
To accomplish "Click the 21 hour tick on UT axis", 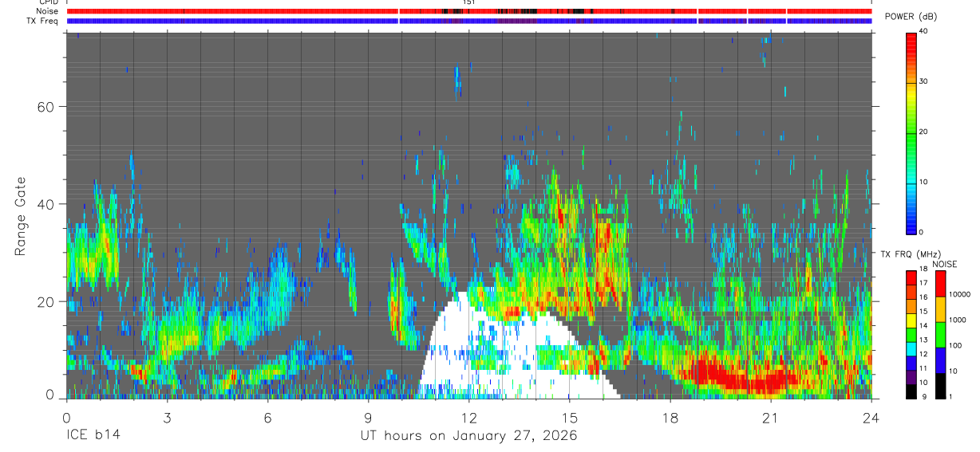I will pos(771,417).
